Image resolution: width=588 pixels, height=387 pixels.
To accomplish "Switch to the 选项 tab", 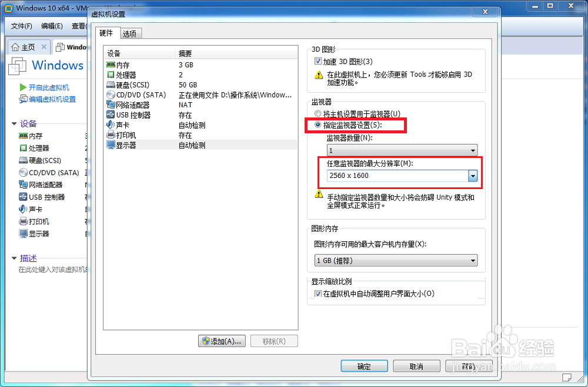I will (130, 33).
